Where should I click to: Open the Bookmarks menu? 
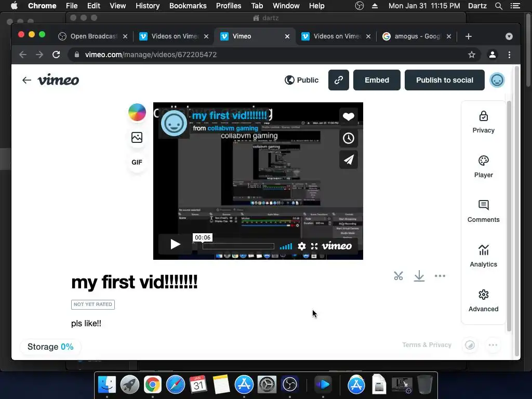188,6
